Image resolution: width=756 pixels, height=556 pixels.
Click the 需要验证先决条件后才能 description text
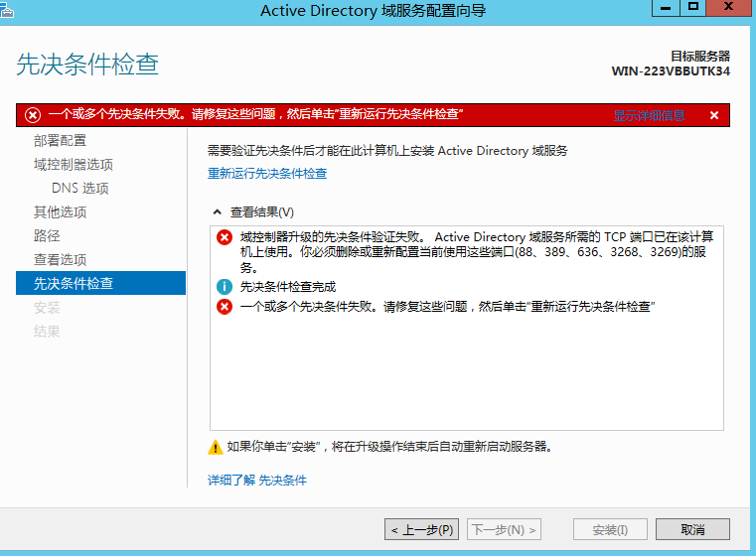tap(387, 151)
